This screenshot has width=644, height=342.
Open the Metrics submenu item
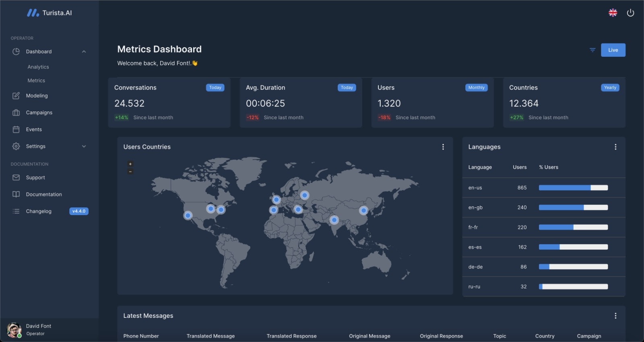point(36,81)
